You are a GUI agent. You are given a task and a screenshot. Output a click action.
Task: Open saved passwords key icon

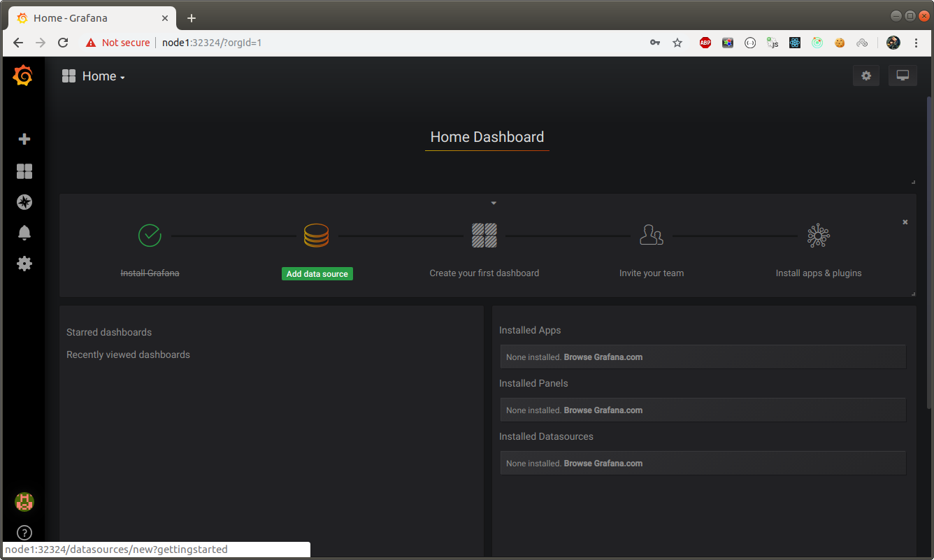(655, 43)
